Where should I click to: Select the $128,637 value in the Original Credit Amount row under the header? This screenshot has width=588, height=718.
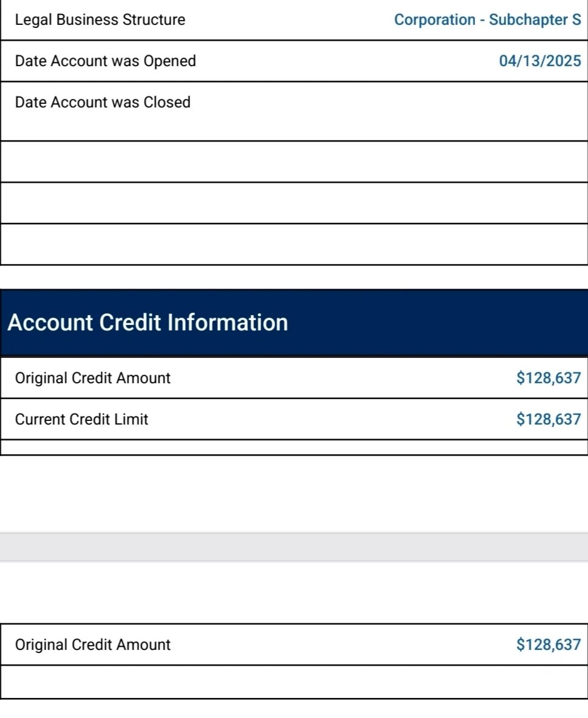pyautogui.click(x=549, y=378)
